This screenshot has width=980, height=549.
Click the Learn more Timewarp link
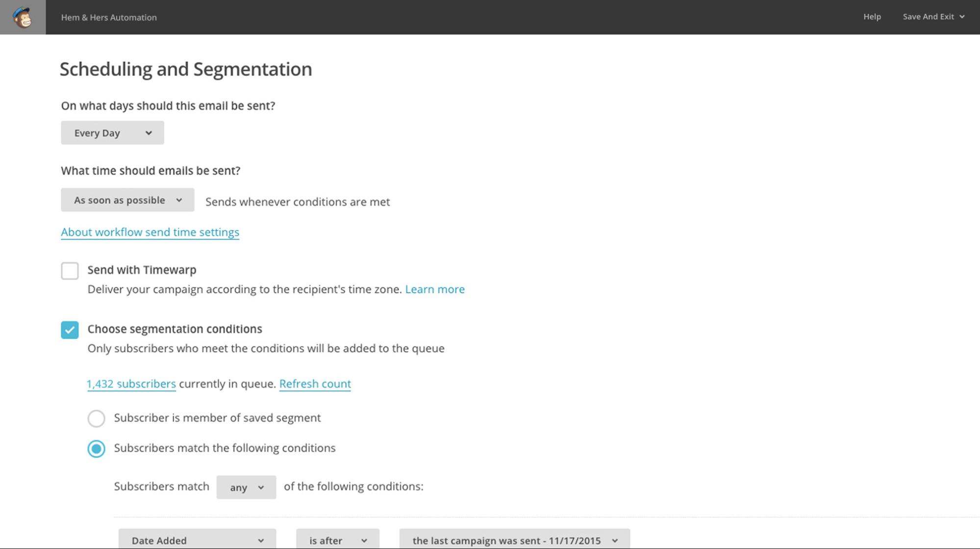(x=434, y=288)
